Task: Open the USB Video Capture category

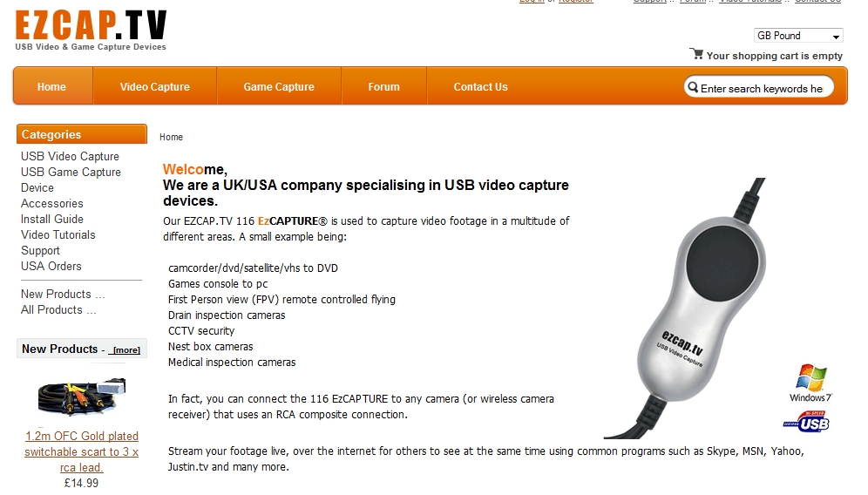Action: [71, 156]
